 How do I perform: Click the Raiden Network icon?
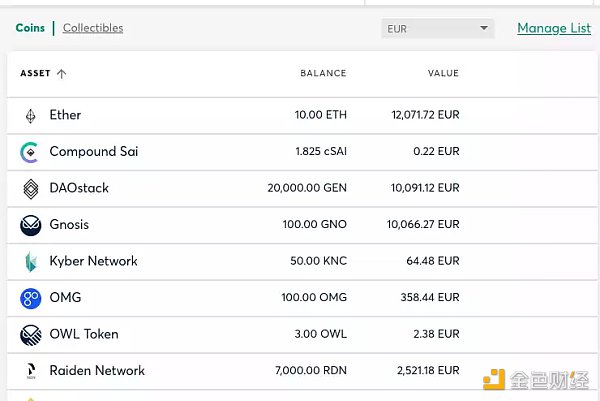pyautogui.click(x=30, y=371)
